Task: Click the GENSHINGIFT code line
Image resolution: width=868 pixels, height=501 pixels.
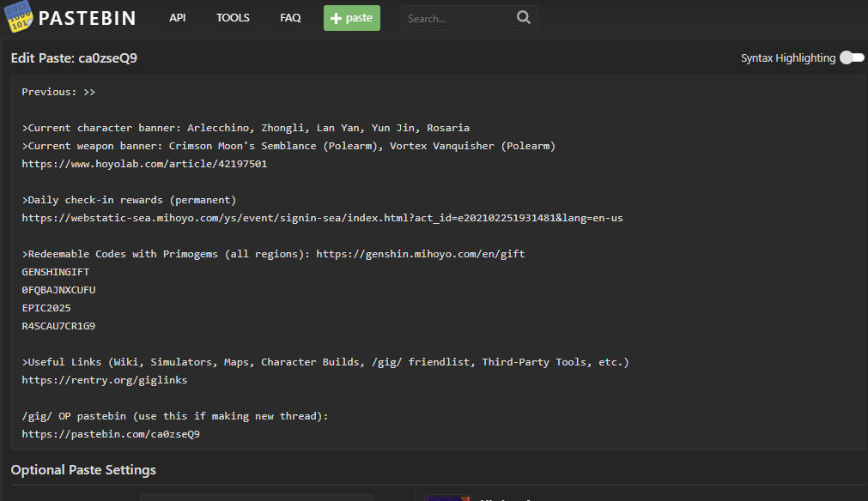Action: 55,272
